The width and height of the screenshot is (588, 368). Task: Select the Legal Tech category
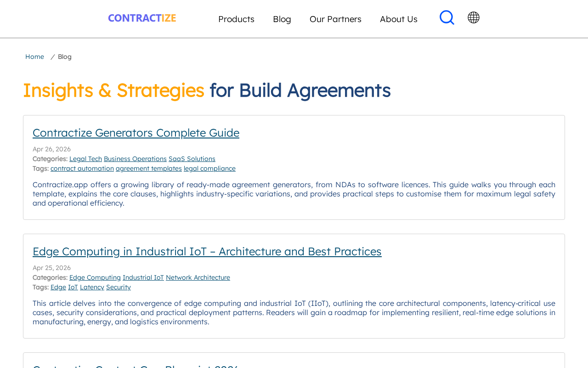point(85,159)
